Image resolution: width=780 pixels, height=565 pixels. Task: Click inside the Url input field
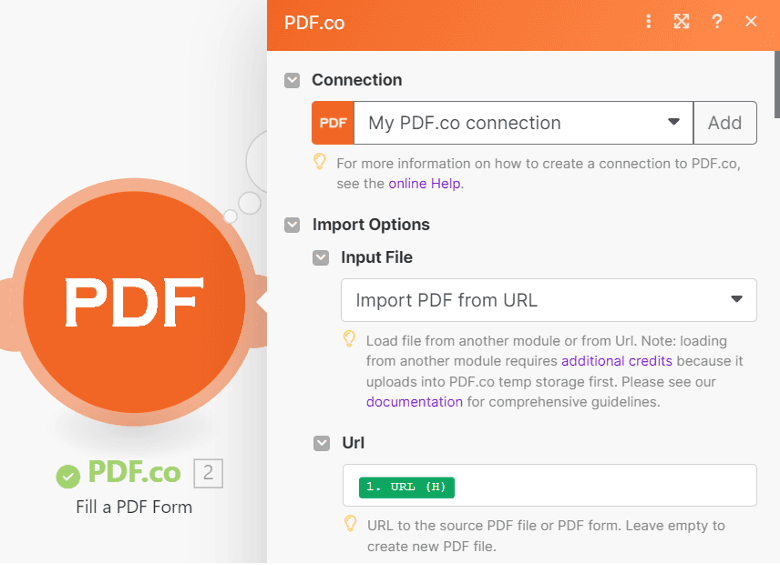tap(549, 485)
